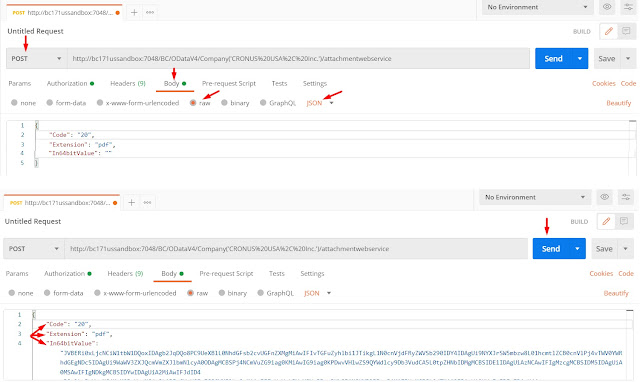Open No Environment selector in upper window
The height and width of the screenshot is (382, 640).
(x=538, y=7)
